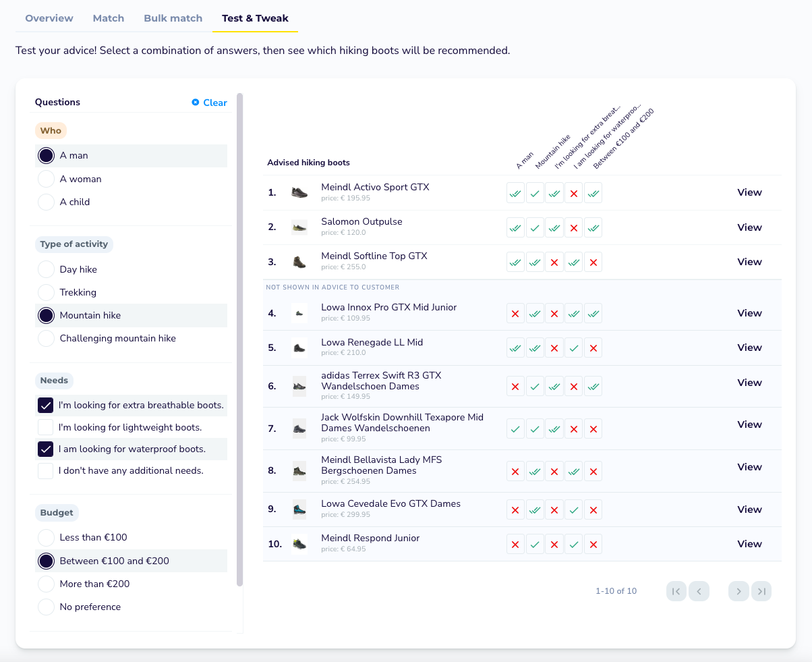Click Meindl Softline waterproof double-check icon

click(574, 262)
